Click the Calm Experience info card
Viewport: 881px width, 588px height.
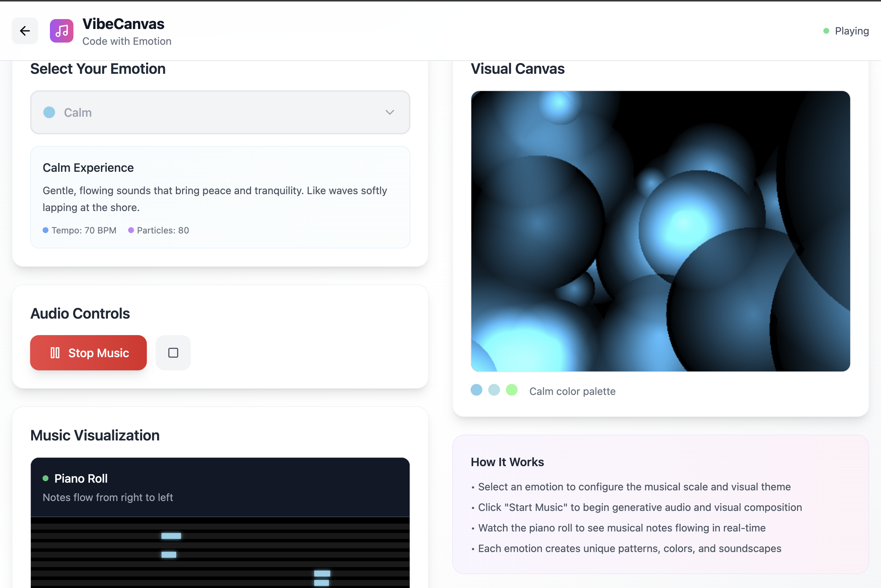[220, 197]
